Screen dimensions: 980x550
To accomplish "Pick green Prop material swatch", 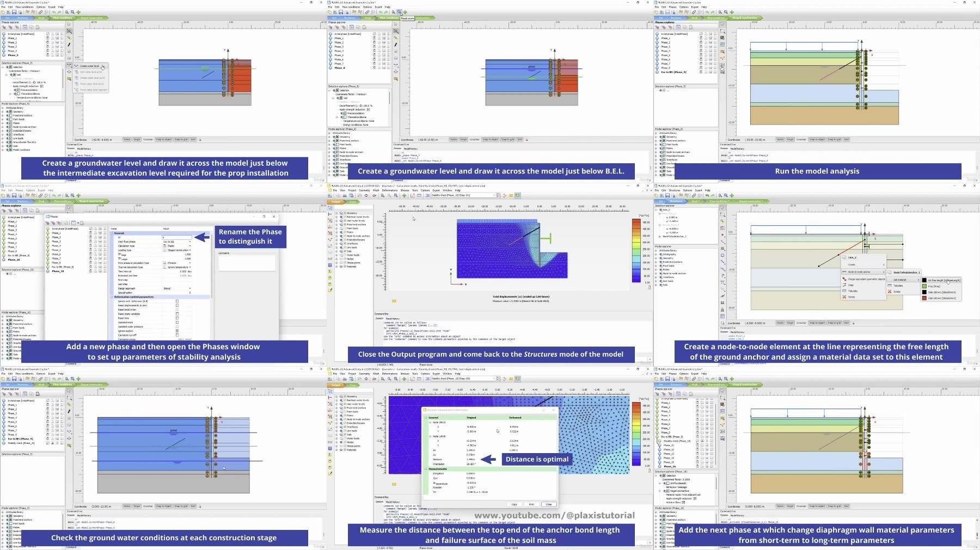I will pos(924,286).
